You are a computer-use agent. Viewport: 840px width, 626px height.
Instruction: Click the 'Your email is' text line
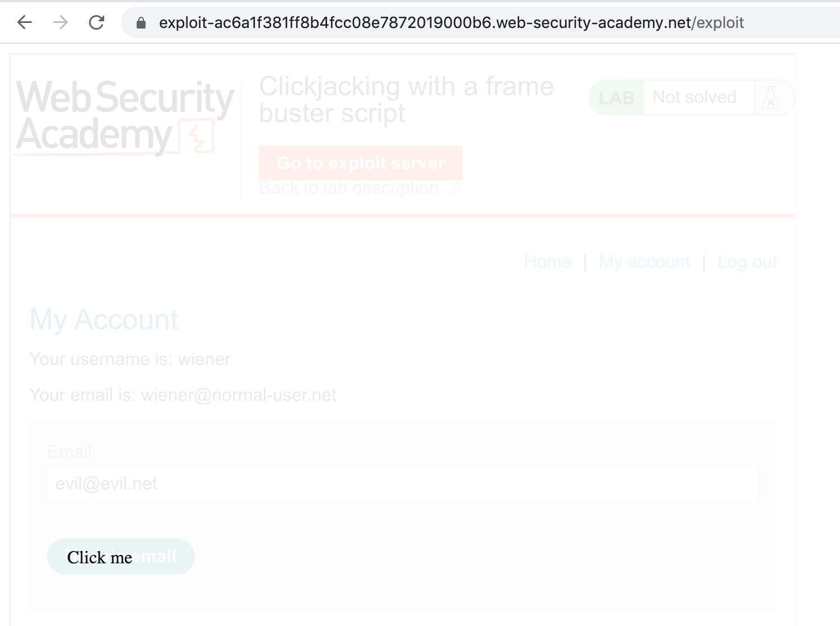click(183, 395)
